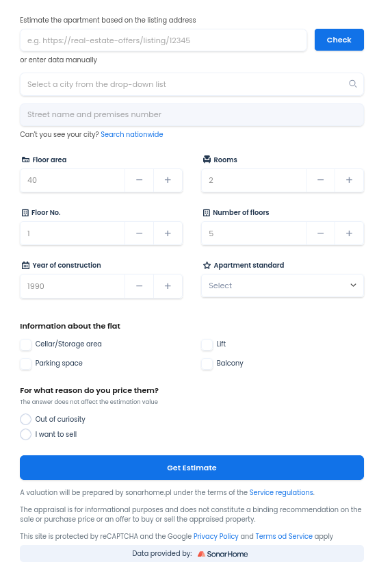The height and width of the screenshot is (584, 392).
Task: Select the Out of curiosity radio button
Action: point(26,420)
